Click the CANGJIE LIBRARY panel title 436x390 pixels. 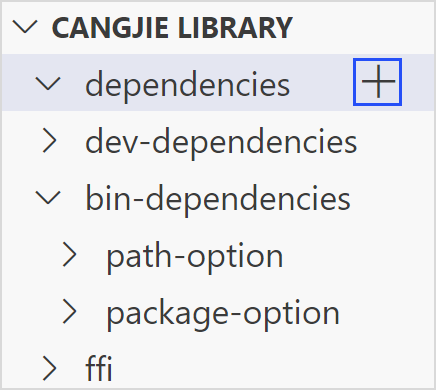[172, 28]
